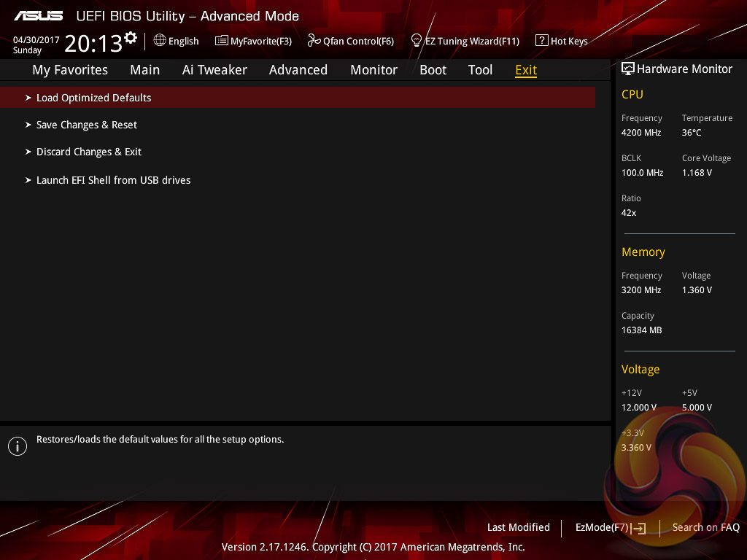The image size is (747, 560).
Task: Select the Exit tab
Action: 526,70
